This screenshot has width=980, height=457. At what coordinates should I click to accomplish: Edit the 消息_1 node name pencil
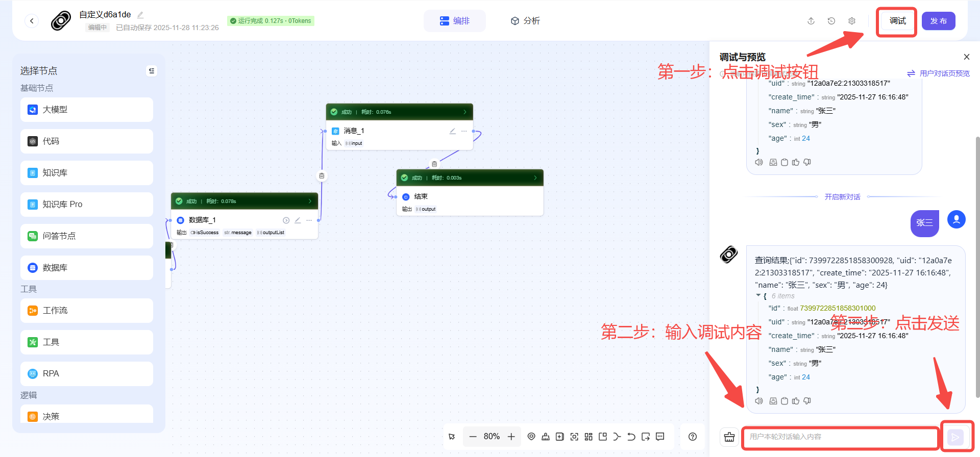click(x=452, y=131)
